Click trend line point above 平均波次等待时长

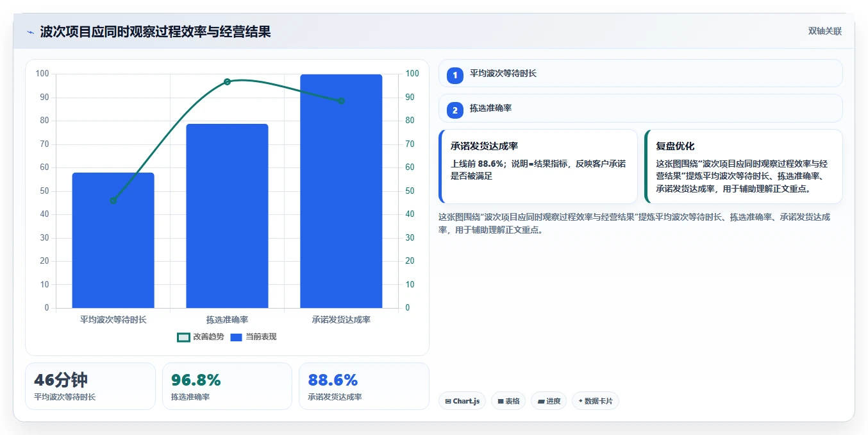[x=113, y=200]
